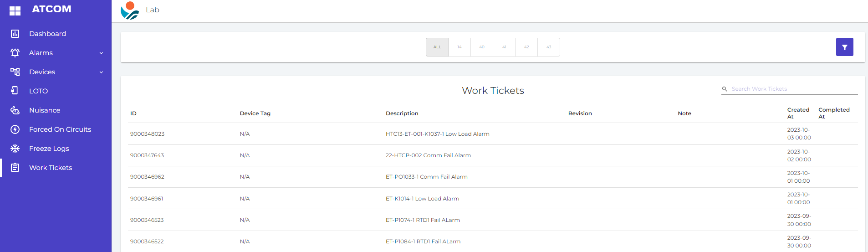This screenshot has height=252, width=868.
Task: Click the Lab company logo
Action: (x=130, y=10)
